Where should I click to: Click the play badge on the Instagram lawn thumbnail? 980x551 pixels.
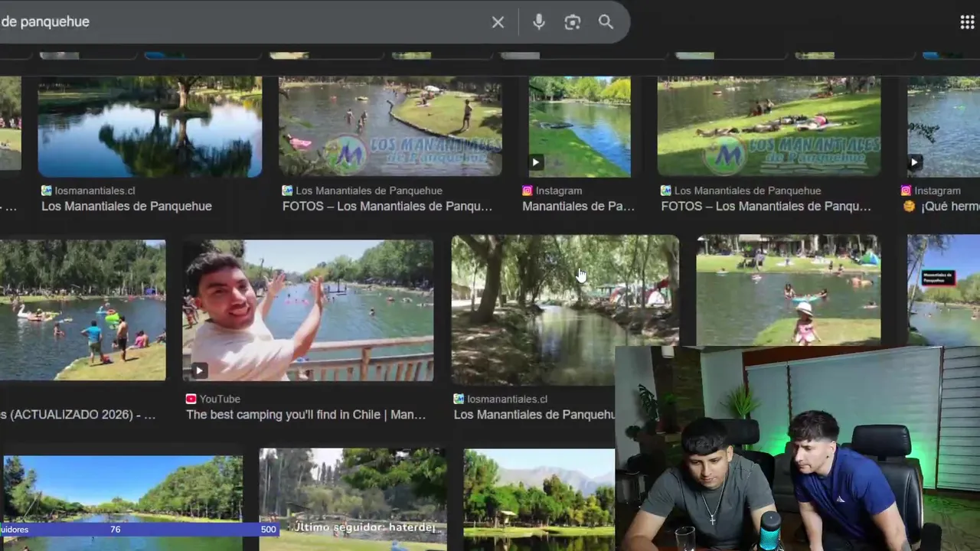point(536,162)
